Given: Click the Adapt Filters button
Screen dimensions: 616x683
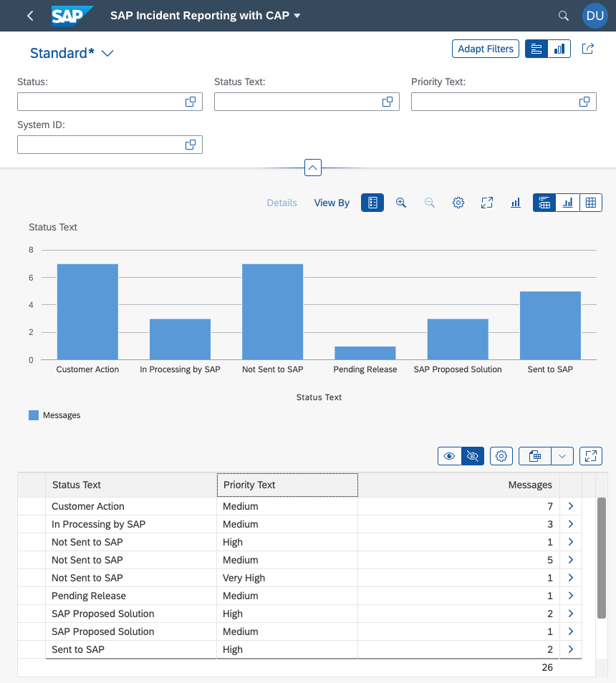Looking at the screenshot, I should pyautogui.click(x=486, y=49).
